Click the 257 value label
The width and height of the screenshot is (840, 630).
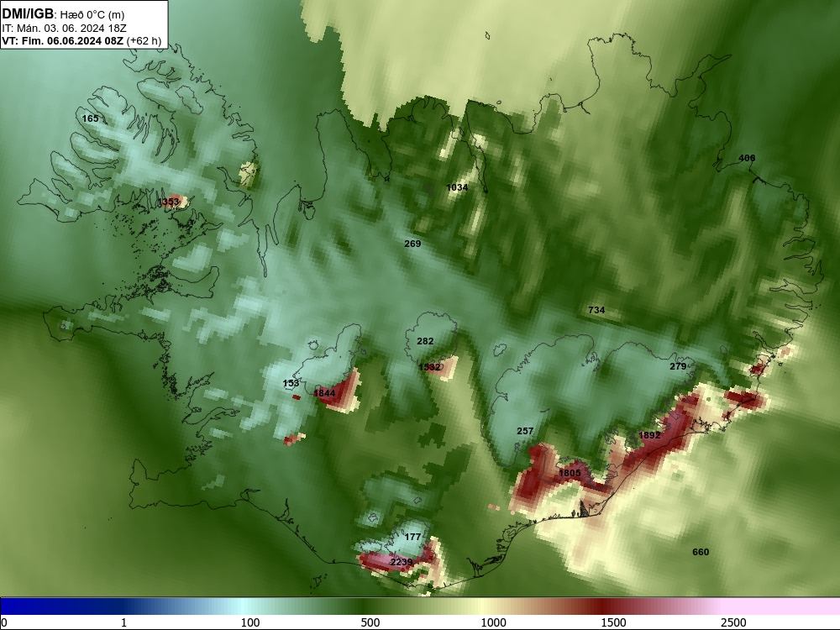pos(525,431)
